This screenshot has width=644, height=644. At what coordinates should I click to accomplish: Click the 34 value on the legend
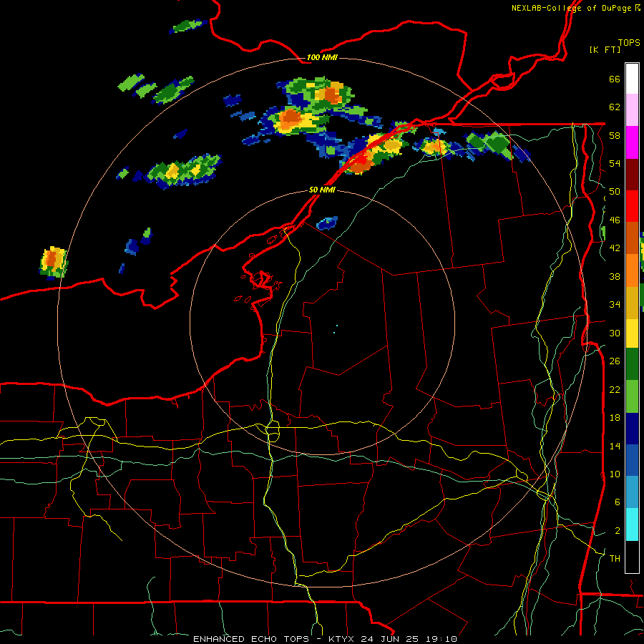pyautogui.click(x=615, y=305)
